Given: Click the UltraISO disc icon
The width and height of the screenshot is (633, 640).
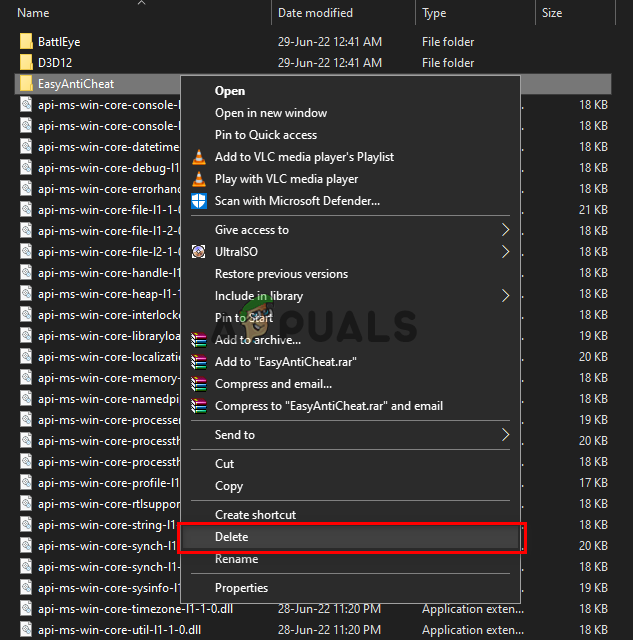Looking at the screenshot, I should (199, 252).
